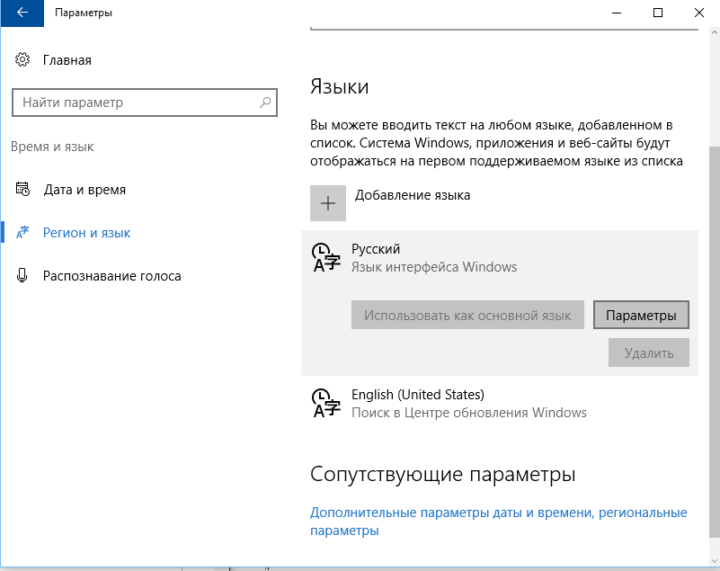Focus the Найти параметр search field
Screen dimensions: 720x571
click(145, 102)
